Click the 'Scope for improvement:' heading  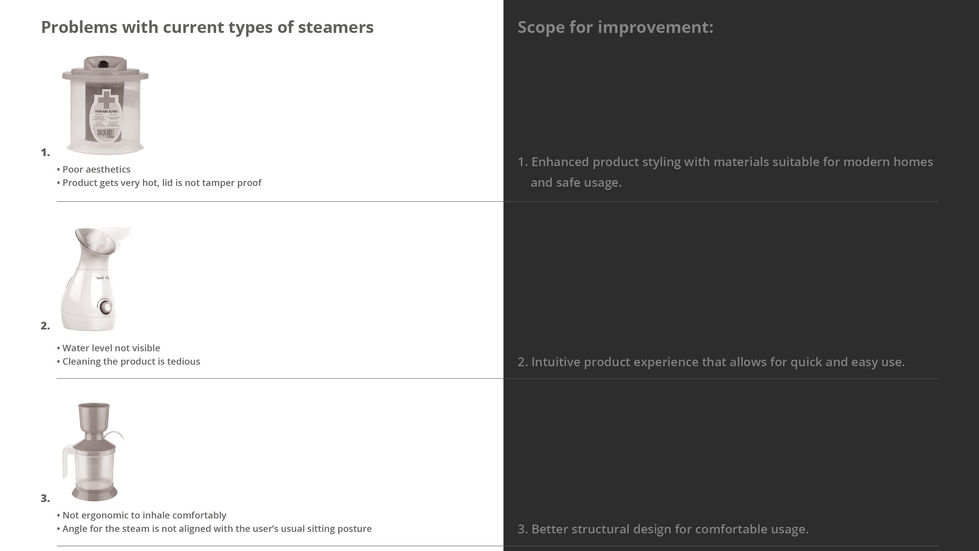pyautogui.click(x=615, y=27)
